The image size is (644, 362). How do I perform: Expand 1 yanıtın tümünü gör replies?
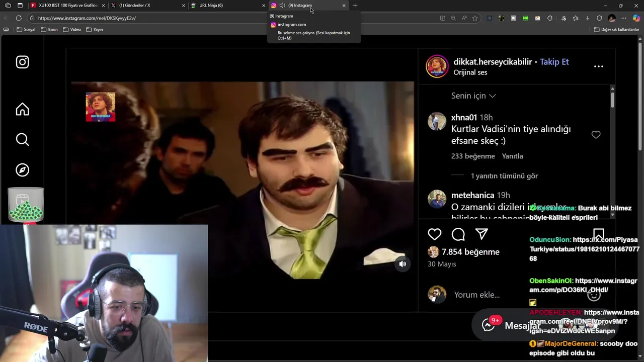[x=504, y=176]
